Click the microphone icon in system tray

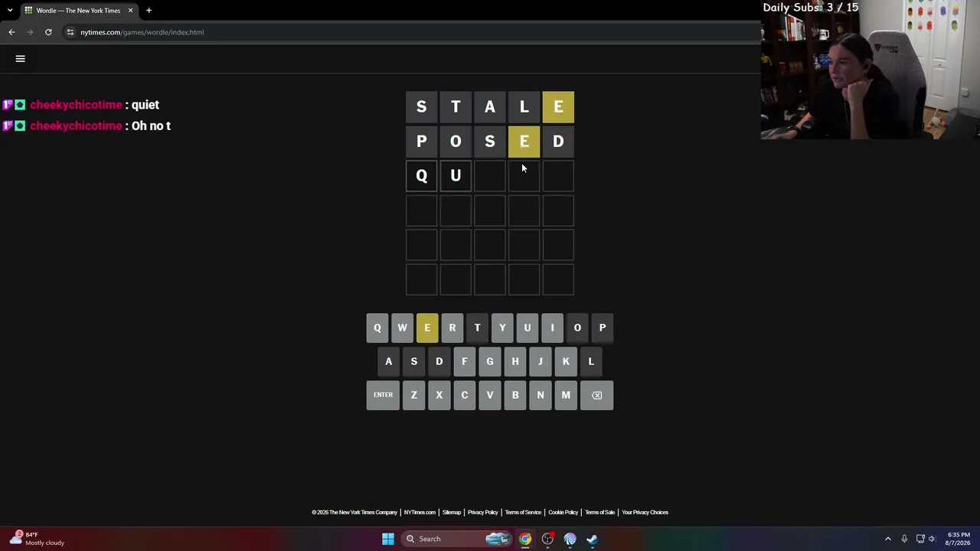pos(904,539)
